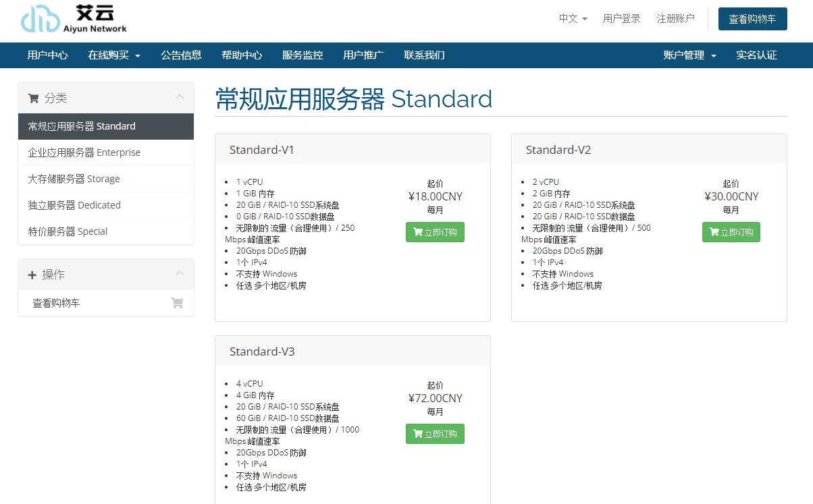Click the shopping cart icon beside 分类
The image size is (813, 504).
33,99
